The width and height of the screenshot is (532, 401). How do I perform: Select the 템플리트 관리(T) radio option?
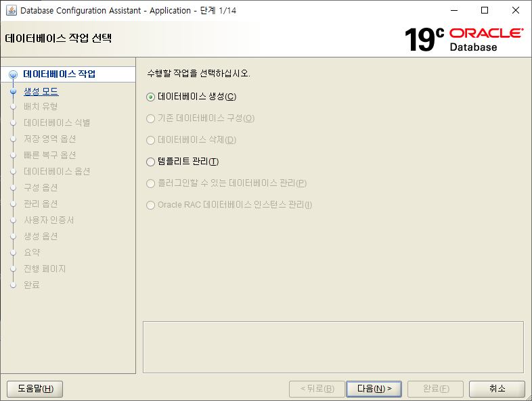pos(183,162)
